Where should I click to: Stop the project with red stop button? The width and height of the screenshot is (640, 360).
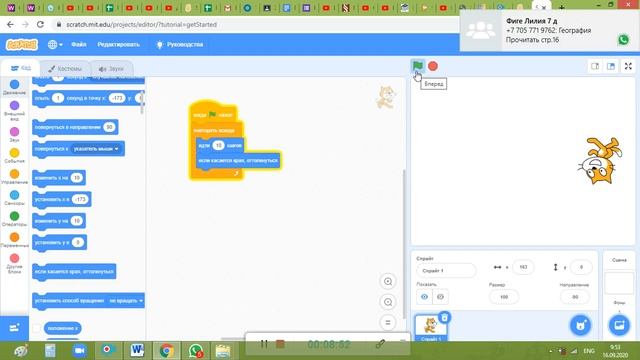coord(433,66)
